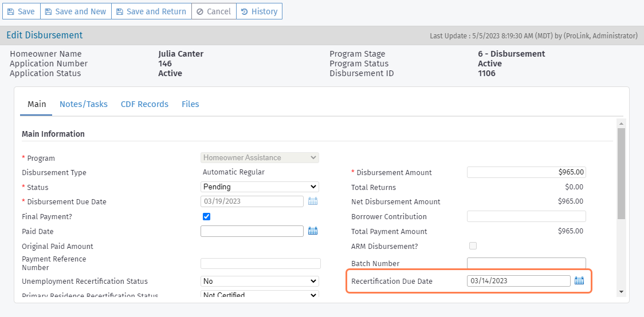The height and width of the screenshot is (317, 644).
Task: Click the Save toolbar button
Action: pyautogui.click(x=21, y=11)
